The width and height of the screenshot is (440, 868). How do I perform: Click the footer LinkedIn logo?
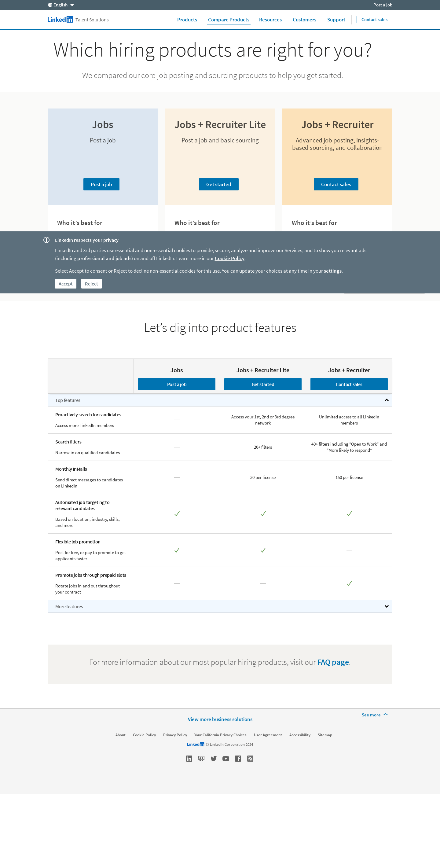[196, 744]
